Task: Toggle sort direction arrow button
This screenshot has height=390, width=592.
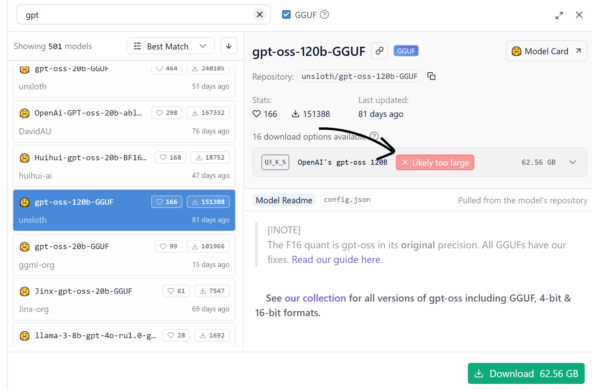Action: (x=228, y=46)
